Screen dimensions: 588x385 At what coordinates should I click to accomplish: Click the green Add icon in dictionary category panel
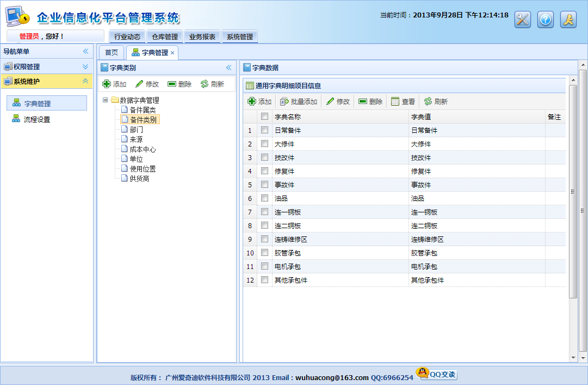tap(107, 84)
